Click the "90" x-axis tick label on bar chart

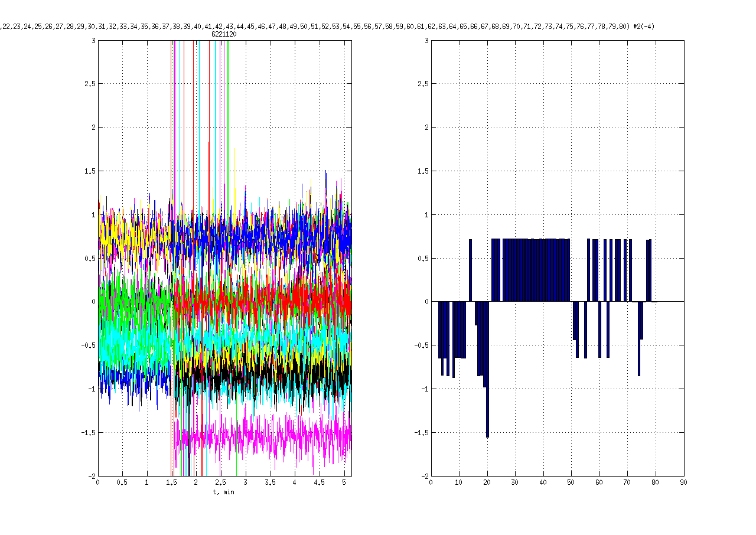coord(683,482)
